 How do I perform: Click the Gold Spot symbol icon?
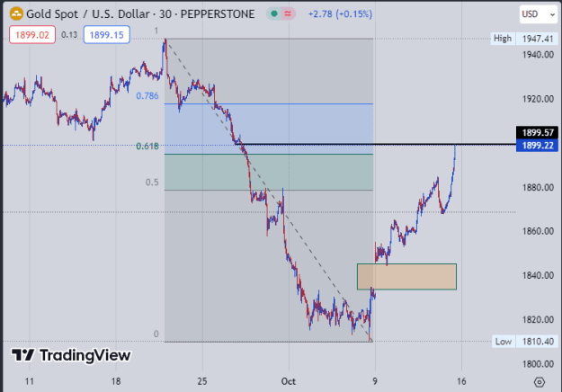click(16, 14)
